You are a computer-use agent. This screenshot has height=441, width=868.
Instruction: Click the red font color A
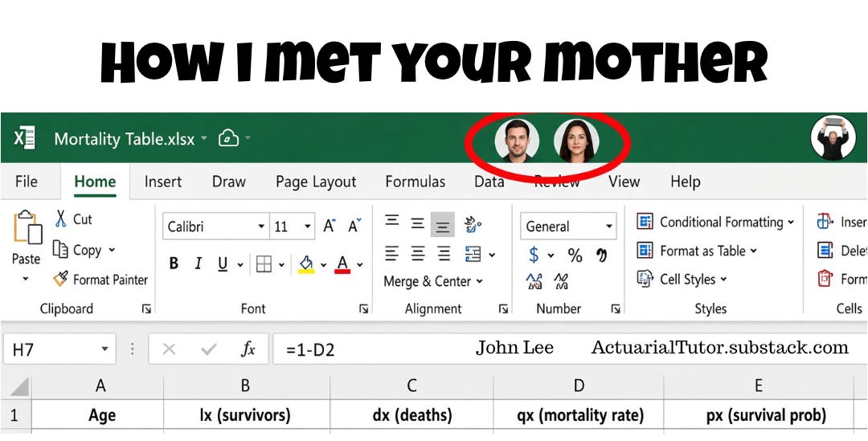[x=342, y=264]
